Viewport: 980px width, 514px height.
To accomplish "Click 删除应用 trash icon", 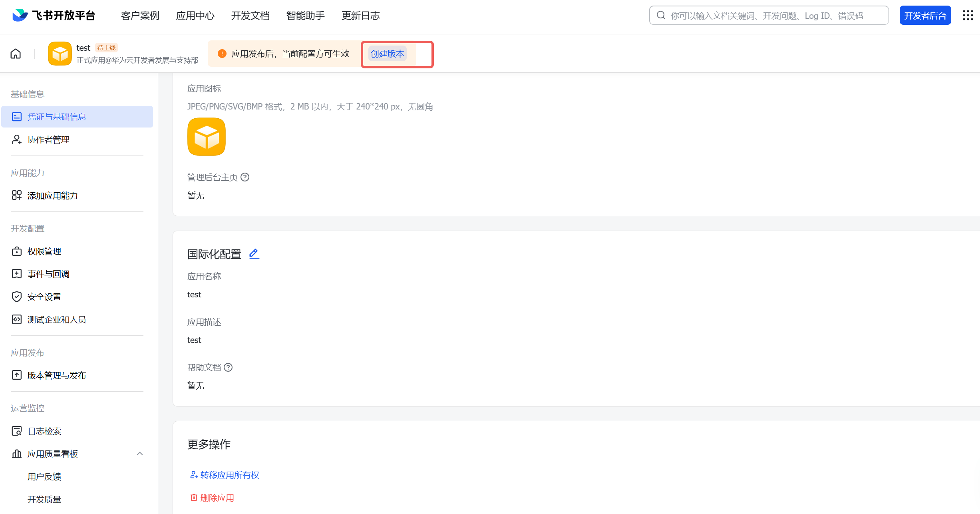I will (x=194, y=498).
